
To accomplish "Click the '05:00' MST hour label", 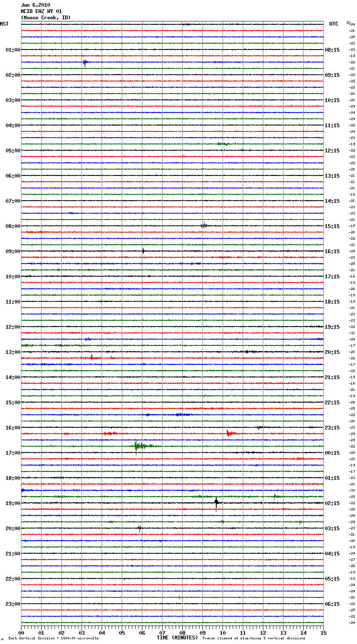I will [x=13, y=151].
